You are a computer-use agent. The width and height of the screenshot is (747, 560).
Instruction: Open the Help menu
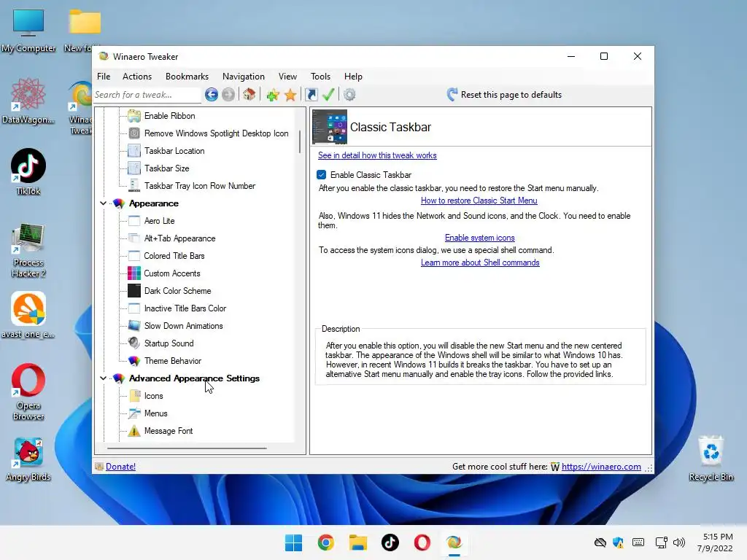(x=353, y=76)
